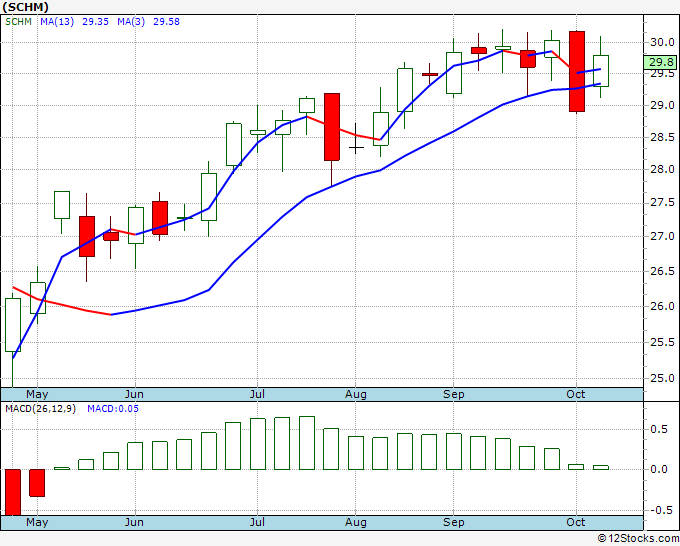
Task: Click the 28.0 price axis label
Action: click(662, 170)
